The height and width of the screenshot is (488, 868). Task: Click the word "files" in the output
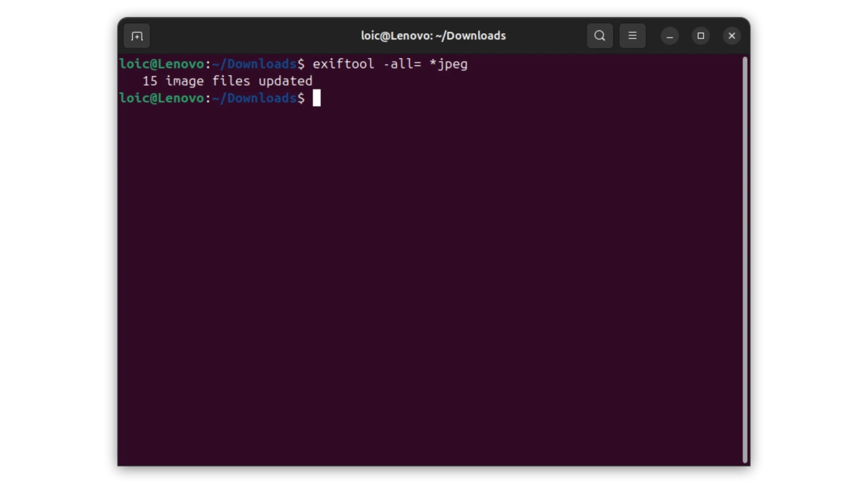[x=231, y=81]
